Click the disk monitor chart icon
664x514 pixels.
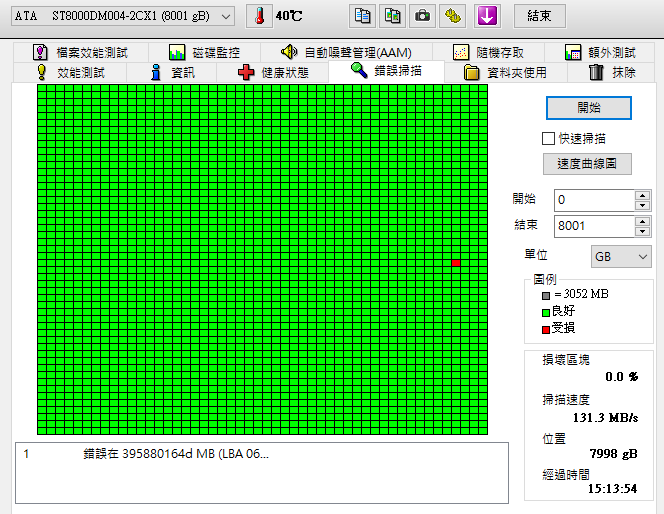[177, 53]
